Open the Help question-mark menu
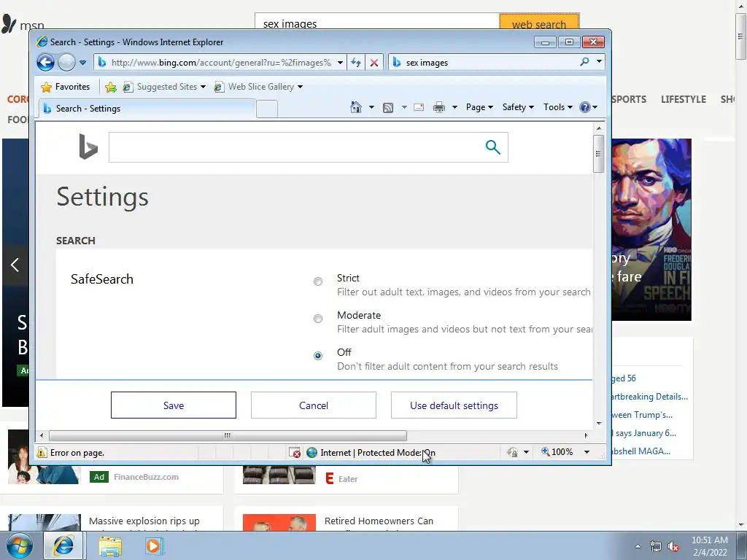Image resolution: width=747 pixels, height=560 pixels. click(589, 107)
